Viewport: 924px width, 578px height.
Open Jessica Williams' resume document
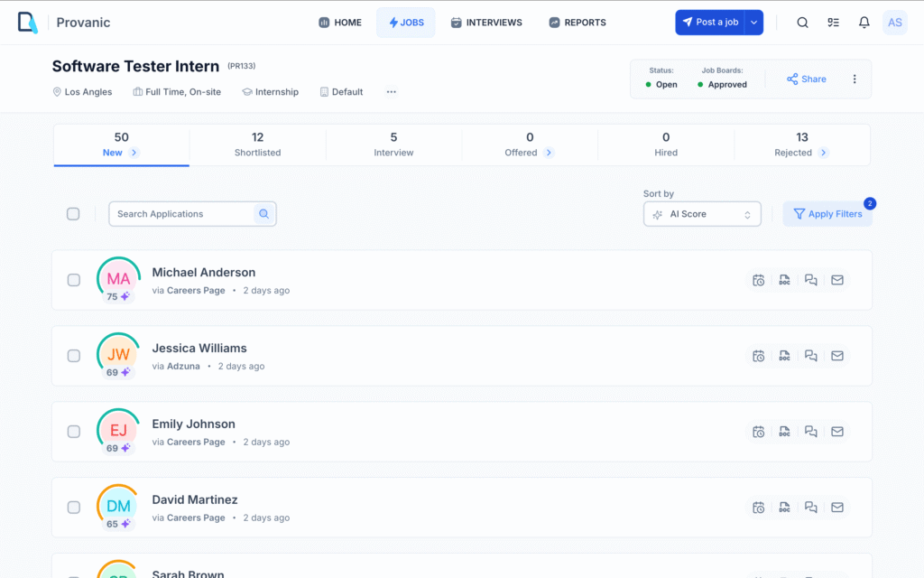click(x=785, y=356)
